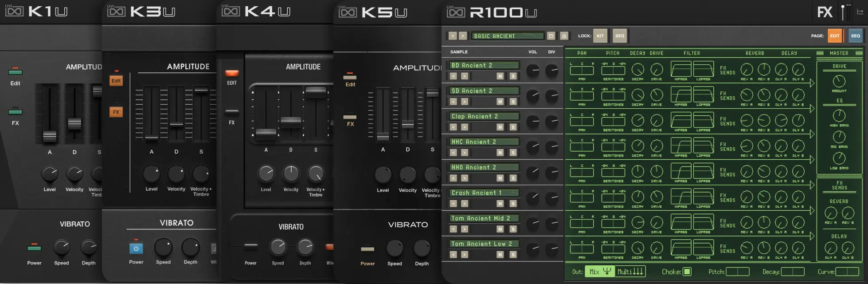
Task: Mute the BD Ancient 2 sample
Action: point(500,76)
